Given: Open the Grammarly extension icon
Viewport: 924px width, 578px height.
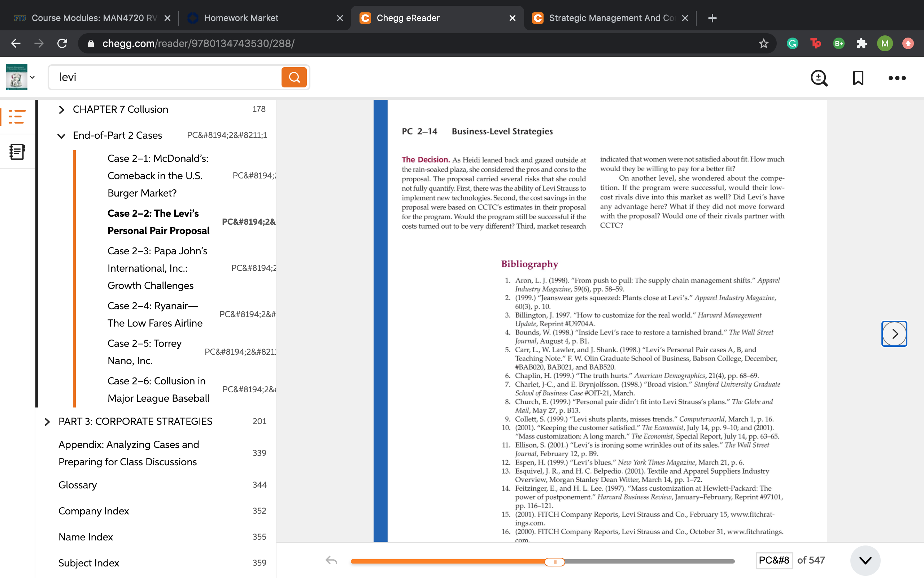Looking at the screenshot, I should [x=793, y=44].
